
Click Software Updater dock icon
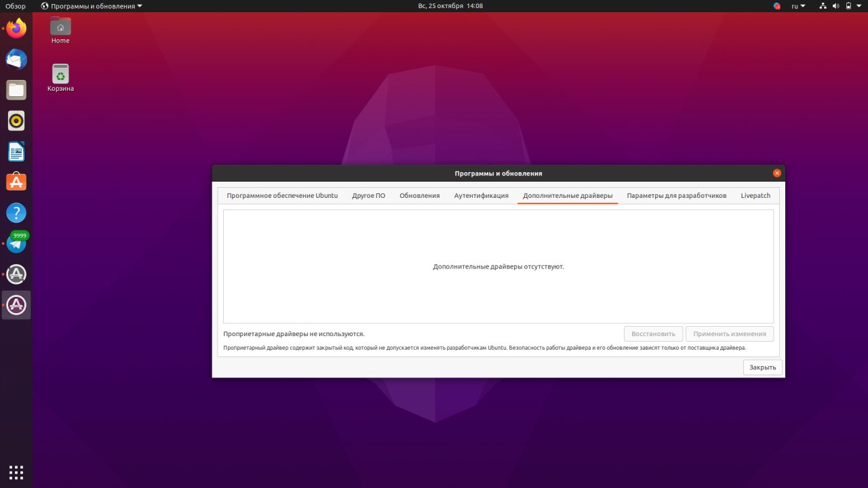[16, 274]
